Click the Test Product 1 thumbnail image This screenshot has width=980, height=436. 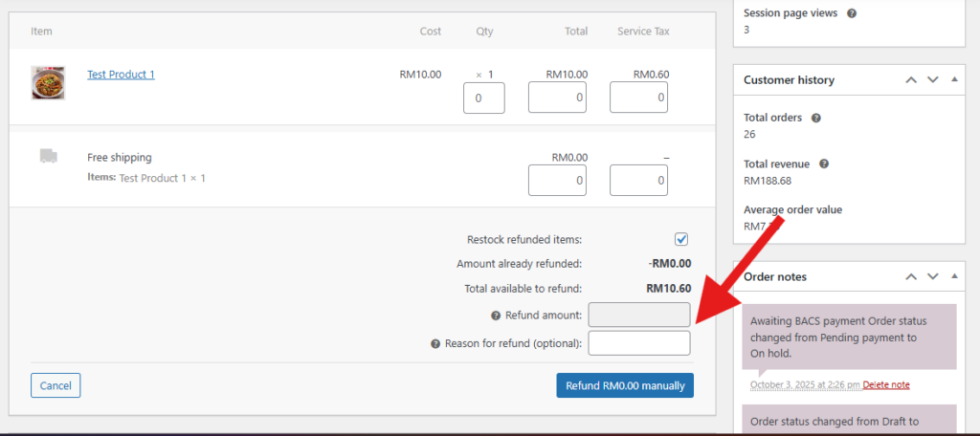(x=48, y=83)
